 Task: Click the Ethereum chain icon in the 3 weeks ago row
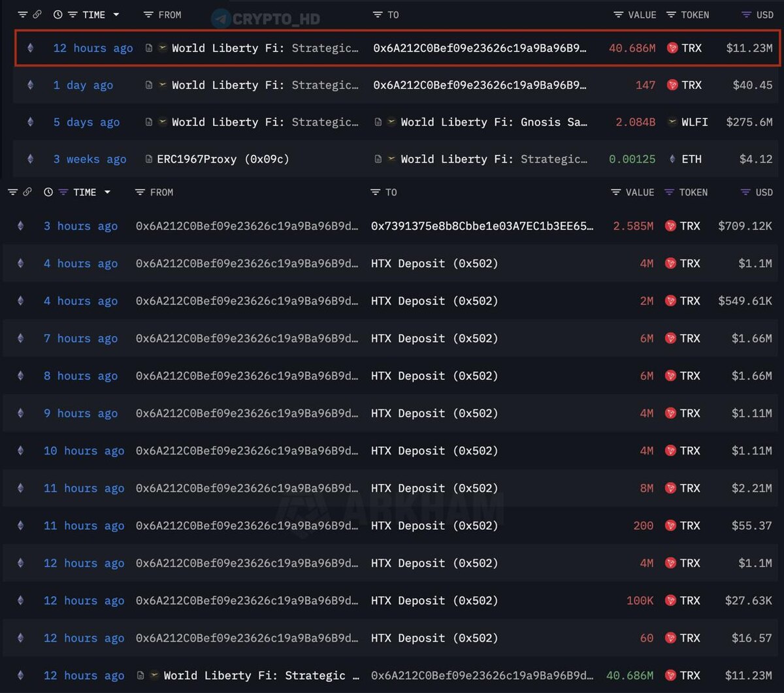[x=30, y=159]
